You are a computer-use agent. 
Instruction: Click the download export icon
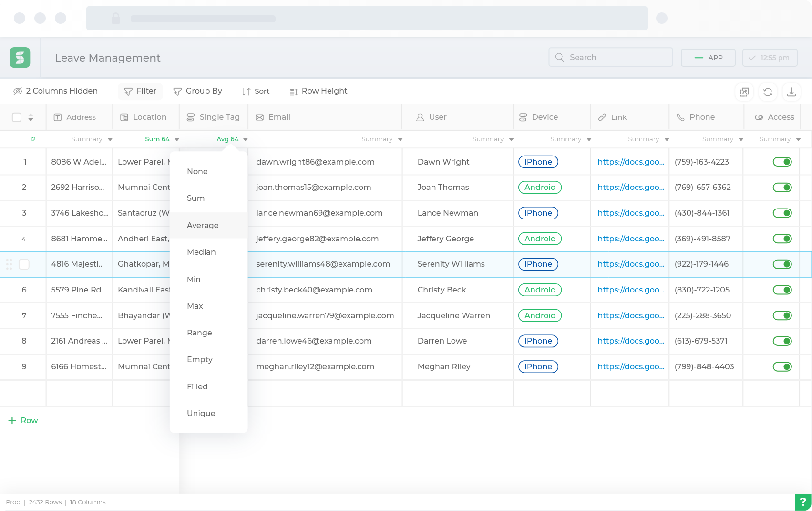791,92
